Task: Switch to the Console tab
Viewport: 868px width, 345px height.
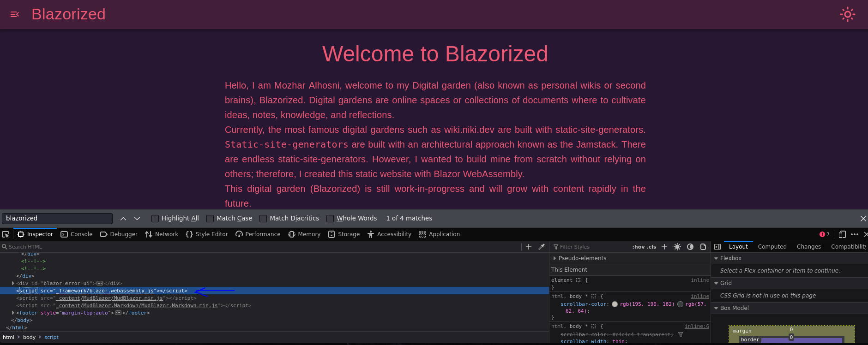Action: coord(77,234)
